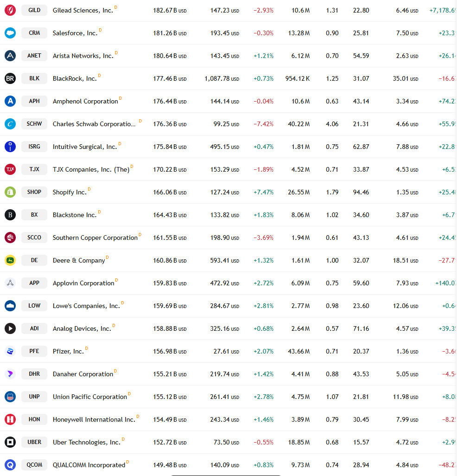Image resolution: width=457 pixels, height=476 pixels.
Task: Follow the Amphenol Corporation link
Action: point(85,102)
